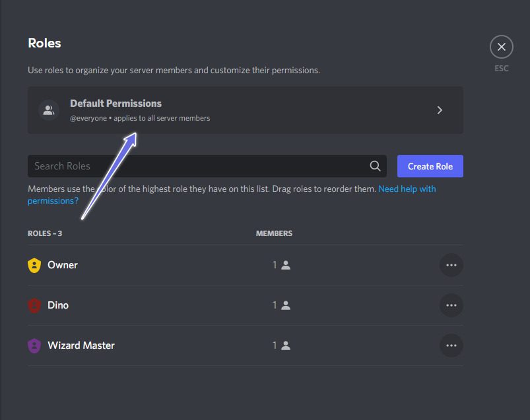Select the Owner role row
Image resolution: width=530 pixels, height=420 pixels.
[x=246, y=265]
